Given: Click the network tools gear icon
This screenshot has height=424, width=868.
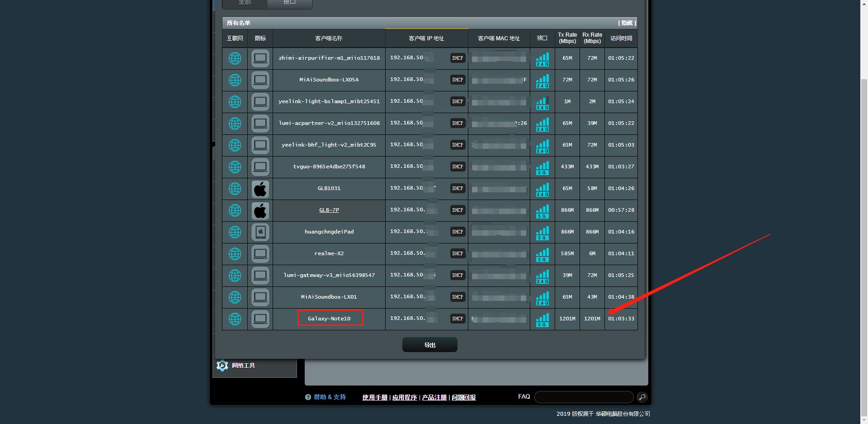Looking at the screenshot, I should pos(222,366).
